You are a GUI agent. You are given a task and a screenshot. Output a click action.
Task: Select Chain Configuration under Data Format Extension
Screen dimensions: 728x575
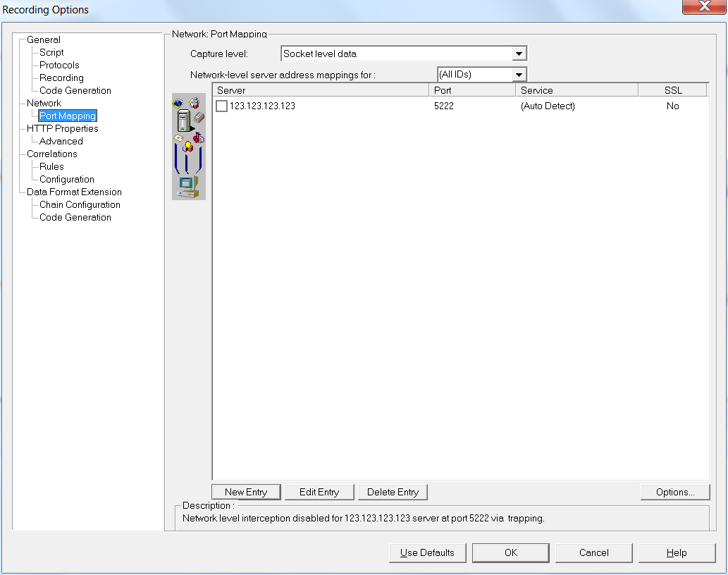[80, 205]
